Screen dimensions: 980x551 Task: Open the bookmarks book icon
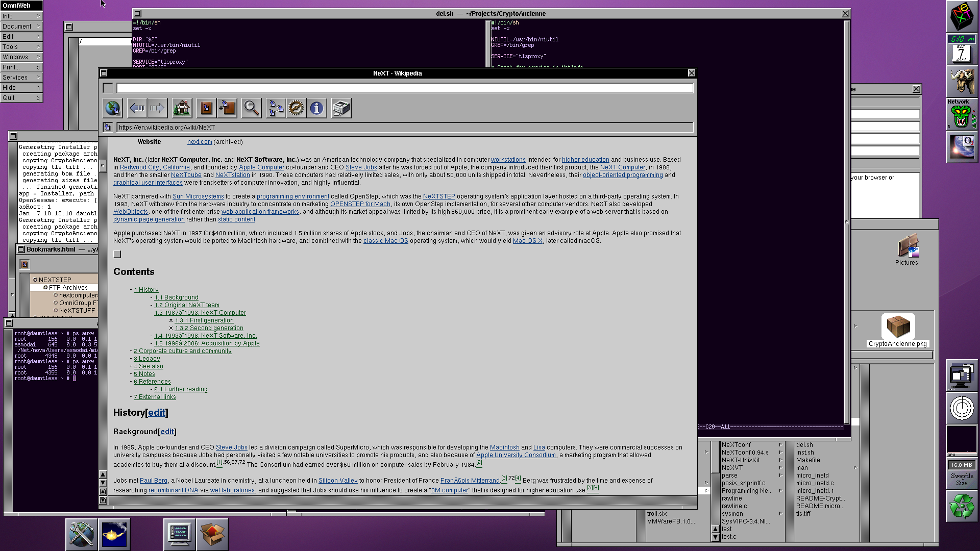tap(206, 108)
